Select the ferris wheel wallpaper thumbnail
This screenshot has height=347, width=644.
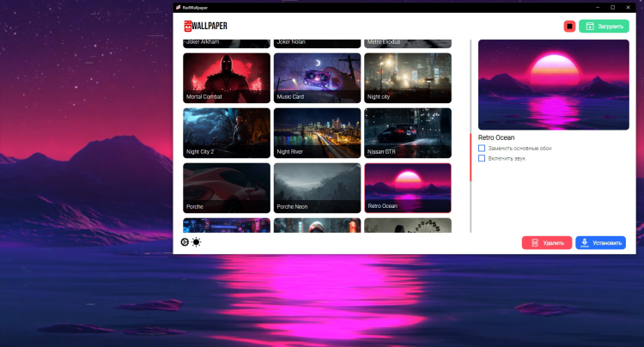(408, 225)
